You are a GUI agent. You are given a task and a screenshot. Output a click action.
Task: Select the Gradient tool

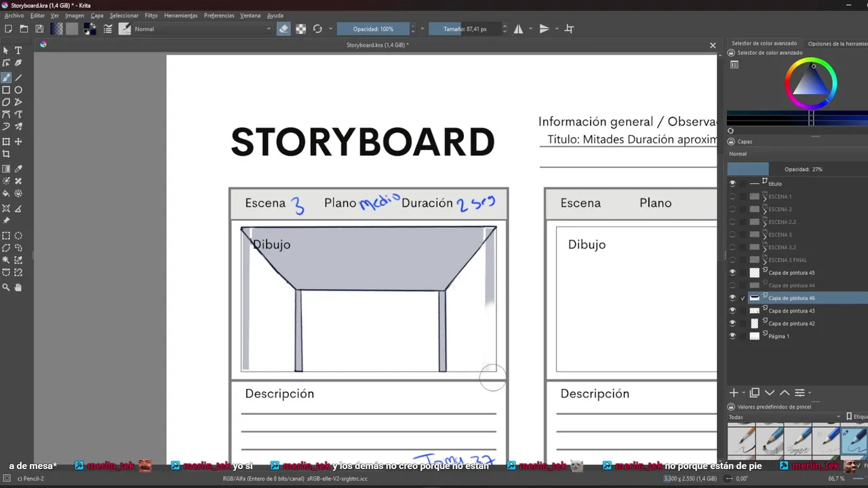click(6, 169)
